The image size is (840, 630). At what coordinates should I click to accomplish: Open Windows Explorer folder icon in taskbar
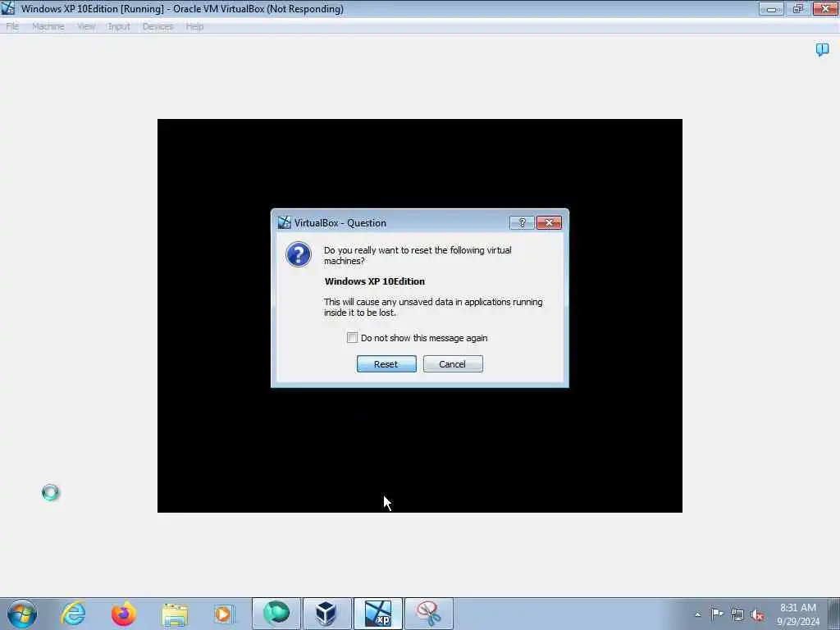(x=175, y=614)
